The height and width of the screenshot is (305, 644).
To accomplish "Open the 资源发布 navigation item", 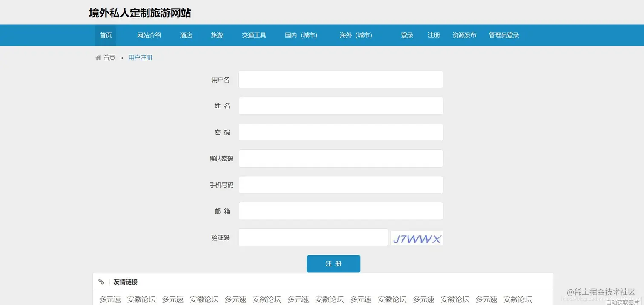I will coord(464,35).
